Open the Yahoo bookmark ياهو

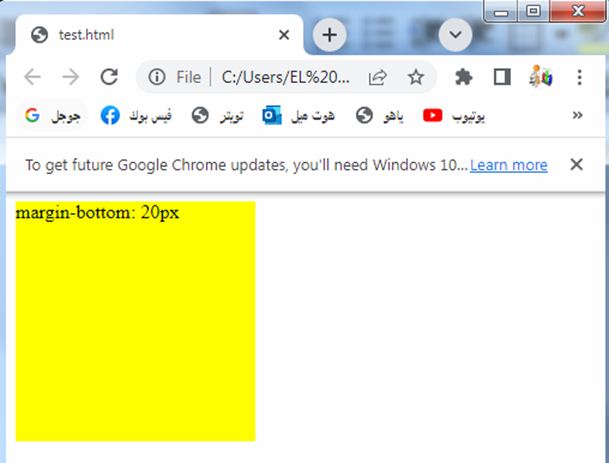[x=379, y=116]
